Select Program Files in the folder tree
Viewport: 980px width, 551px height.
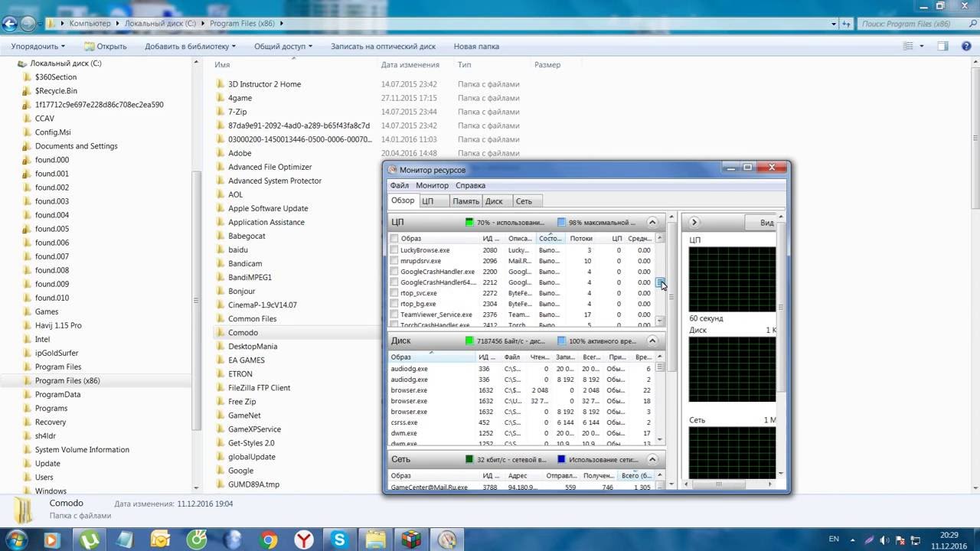click(58, 367)
